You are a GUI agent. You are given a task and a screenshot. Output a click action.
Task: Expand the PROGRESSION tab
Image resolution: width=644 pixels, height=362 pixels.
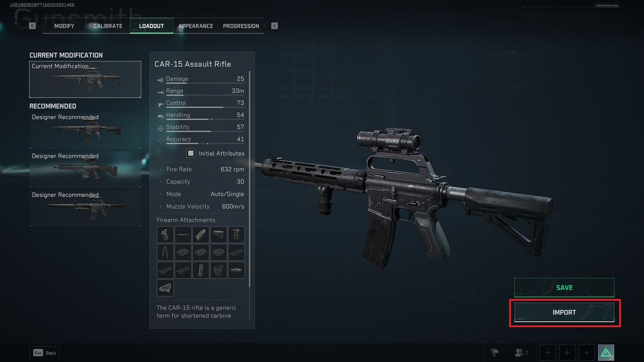point(240,25)
